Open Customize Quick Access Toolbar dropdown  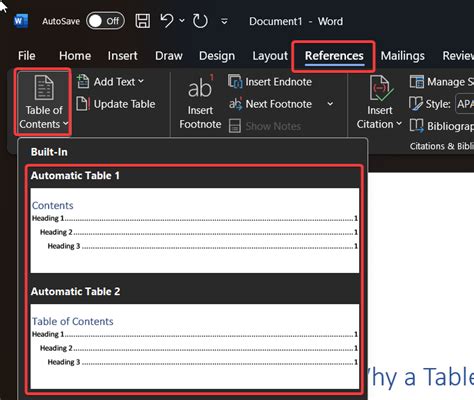[224, 21]
